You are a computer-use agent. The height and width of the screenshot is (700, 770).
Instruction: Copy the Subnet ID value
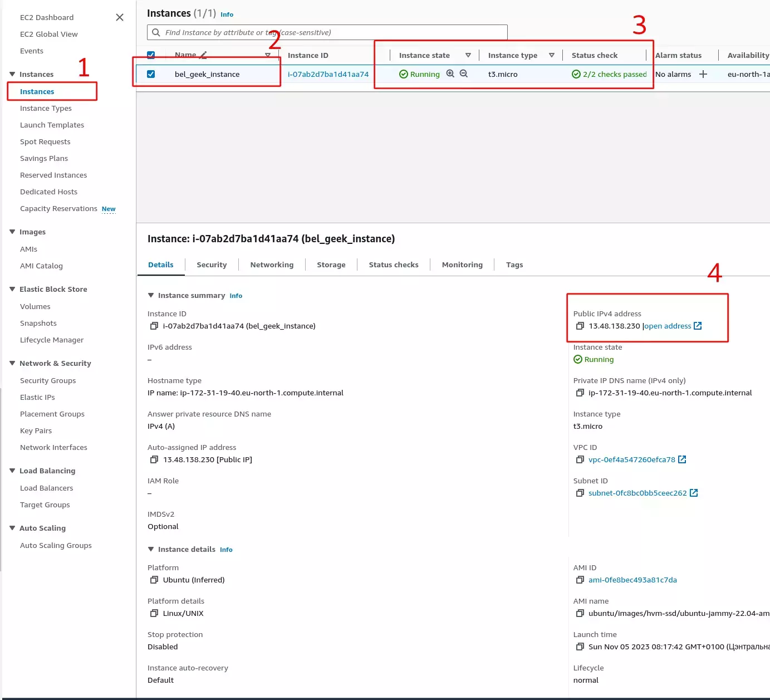tap(580, 493)
